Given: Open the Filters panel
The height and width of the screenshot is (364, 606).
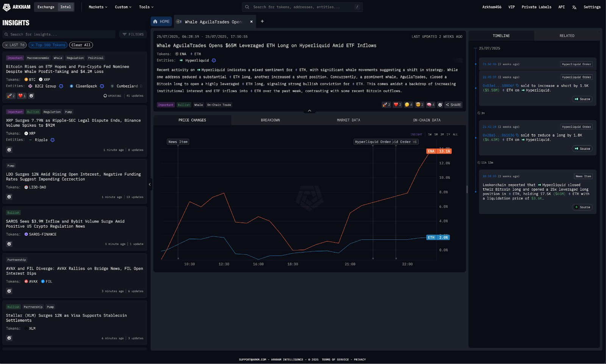Looking at the screenshot, I should (x=133, y=34).
